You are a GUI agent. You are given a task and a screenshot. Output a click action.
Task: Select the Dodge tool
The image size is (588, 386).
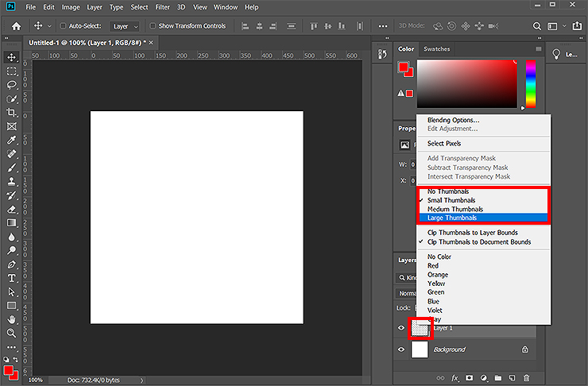(12, 250)
